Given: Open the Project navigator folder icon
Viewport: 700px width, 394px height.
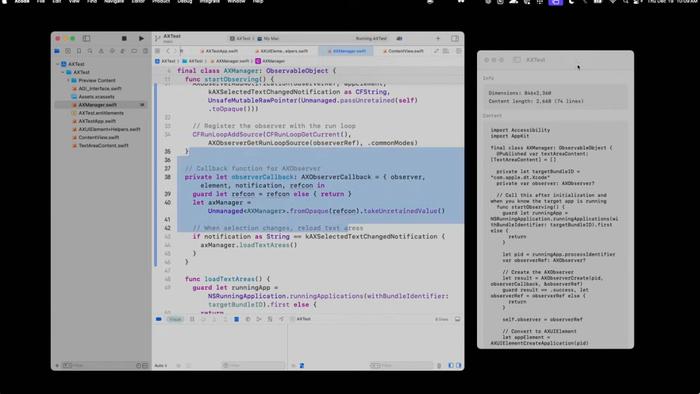Looking at the screenshot, I should click(57, 51).
